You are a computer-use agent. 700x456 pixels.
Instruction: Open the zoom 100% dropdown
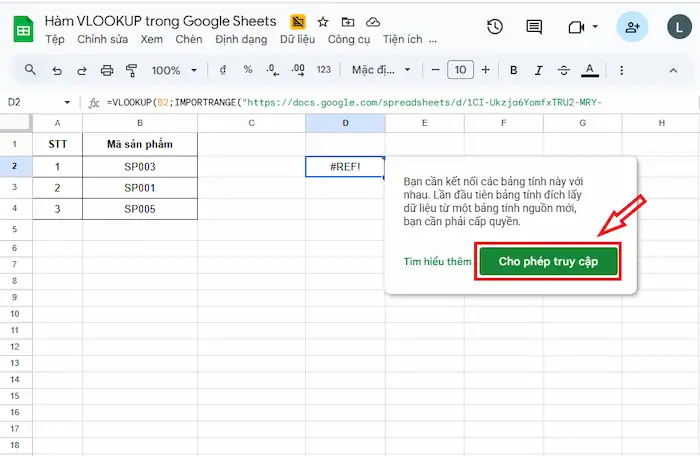[173, 70]
